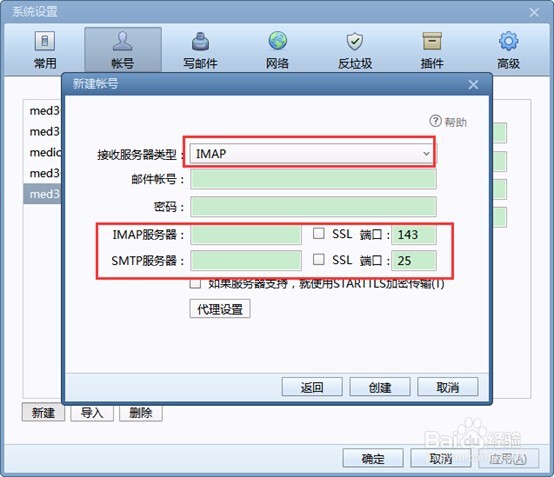Close the 新建帐号 dialog
554x477 pixels.
point(473,84)
